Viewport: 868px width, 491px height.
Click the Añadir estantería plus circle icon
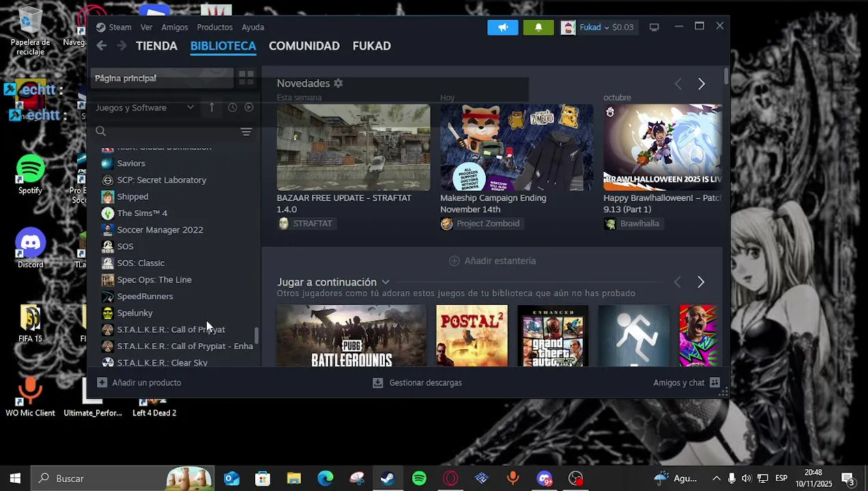[x=454, y=261]
